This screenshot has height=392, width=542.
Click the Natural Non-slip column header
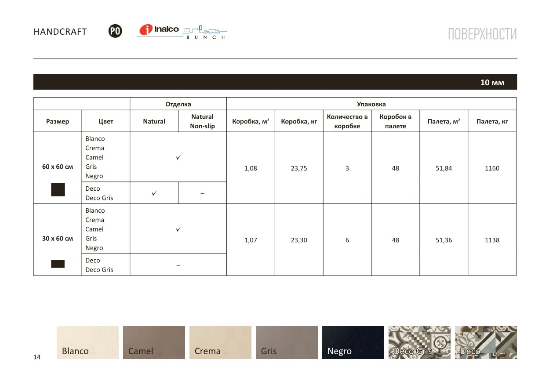202,121
